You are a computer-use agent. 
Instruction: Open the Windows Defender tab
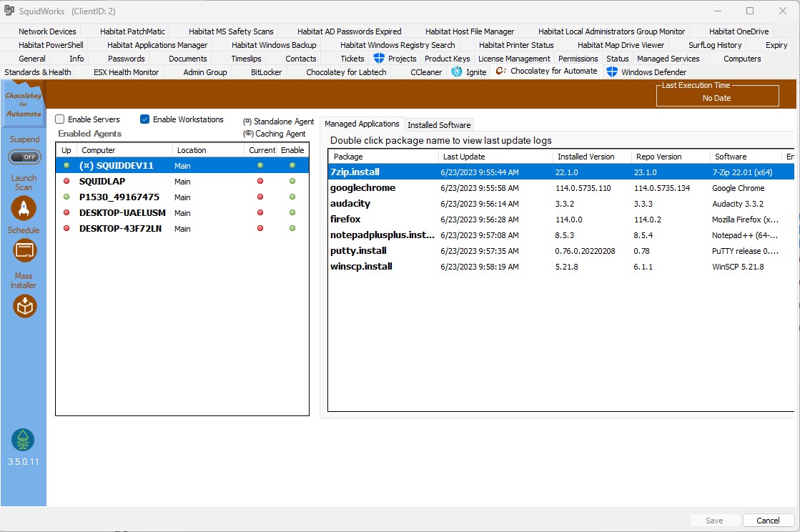click(x=647, y=72)
